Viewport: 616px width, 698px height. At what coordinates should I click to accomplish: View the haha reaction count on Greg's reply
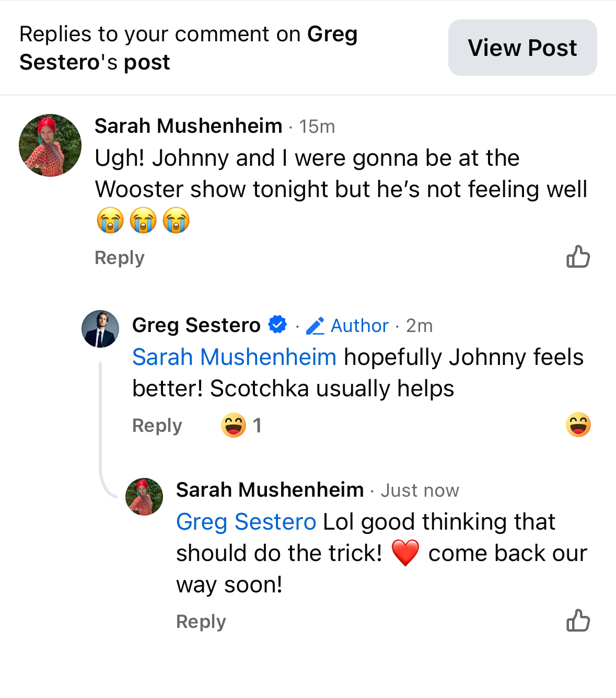click(241, 425)
